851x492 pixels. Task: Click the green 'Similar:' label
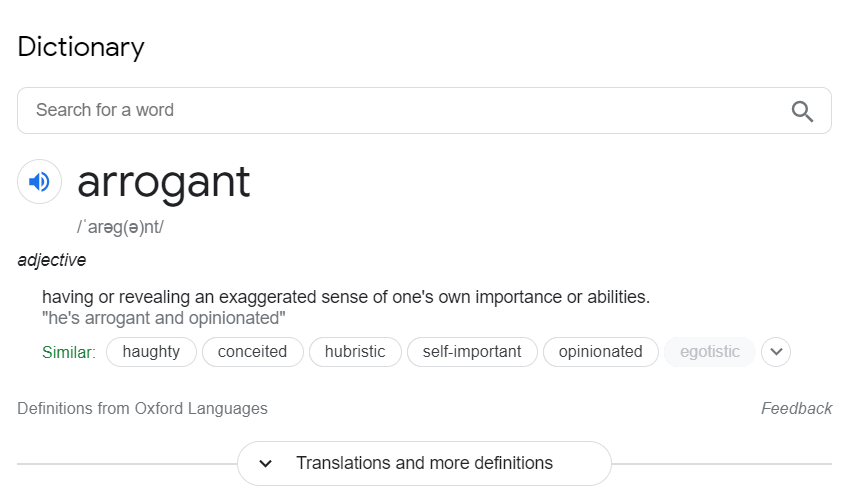[x=69, y=352]
